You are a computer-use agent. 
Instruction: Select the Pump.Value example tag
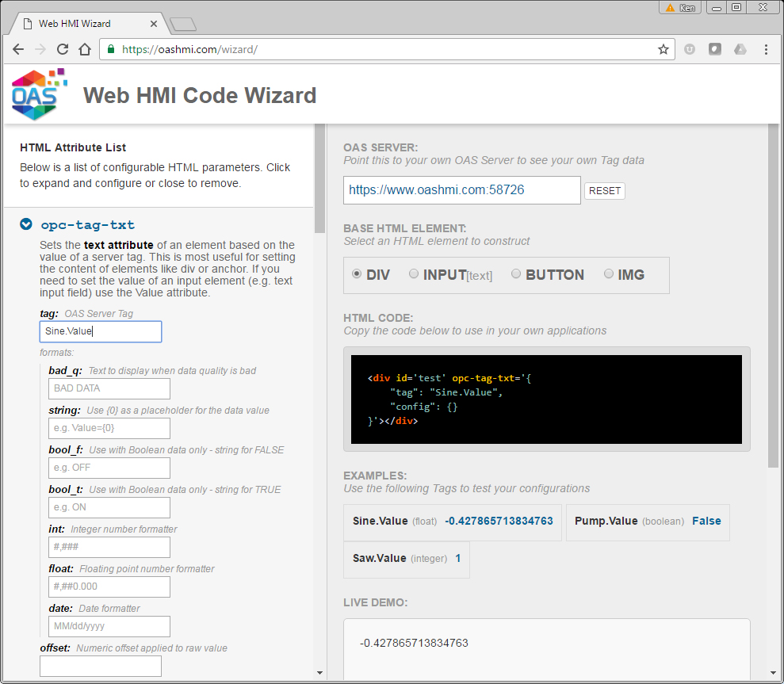coord(648,522)
